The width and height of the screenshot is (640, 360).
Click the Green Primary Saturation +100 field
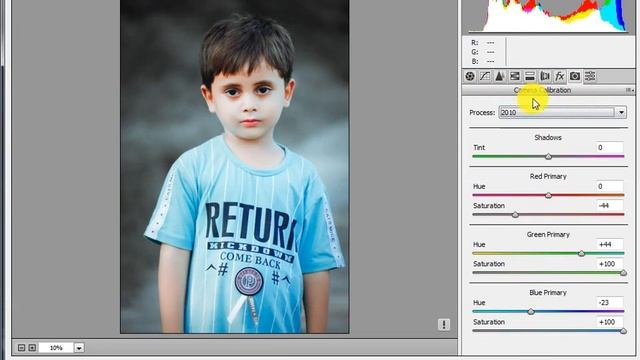[609, 264]
